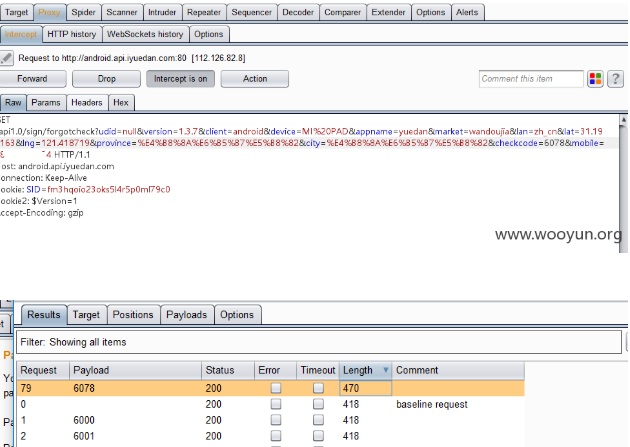Go to the Intruder tab

162,12
